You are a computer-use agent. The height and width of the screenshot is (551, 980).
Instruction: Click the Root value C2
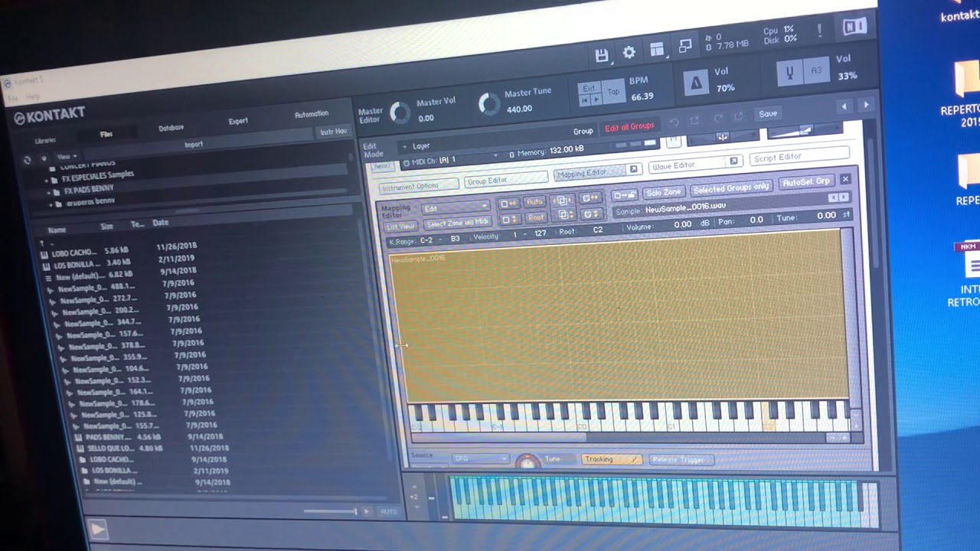[597, 230]
